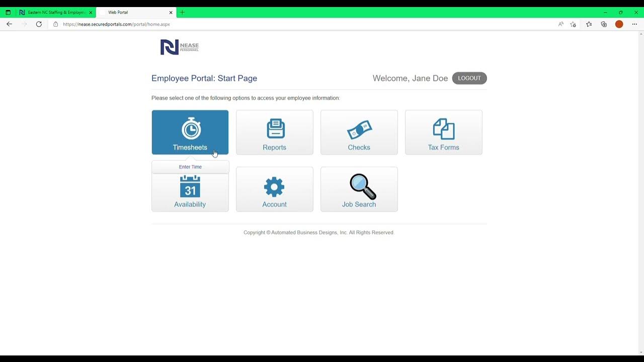Click the address bar URL
The height and width of the screenshot is (362, 644).
(x=116, y=24)
